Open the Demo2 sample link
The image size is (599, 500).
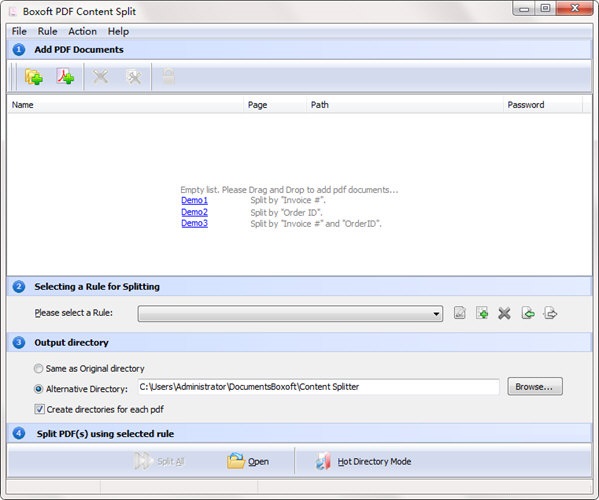(x=194, y=212)
